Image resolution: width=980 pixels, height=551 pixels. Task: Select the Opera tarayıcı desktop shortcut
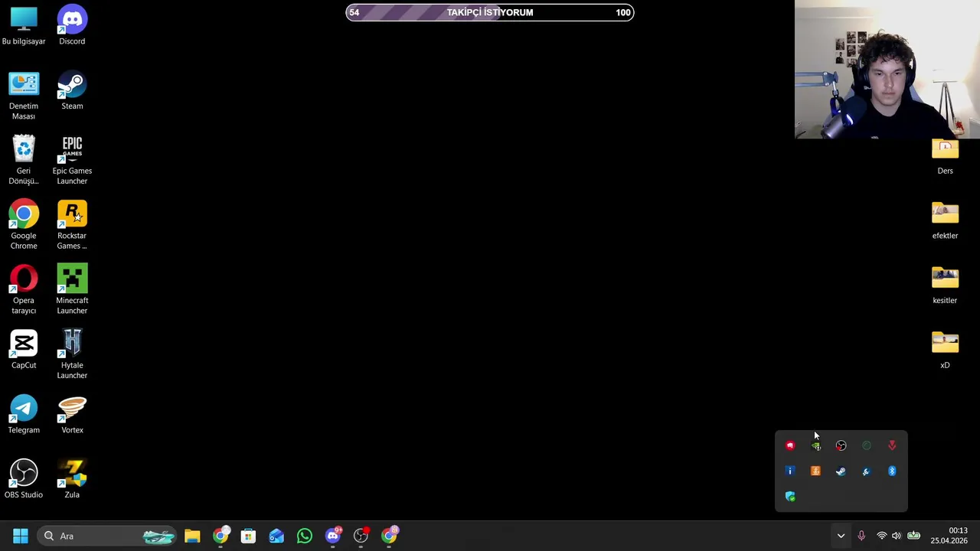pyautogui.click(x=24, y=290)
